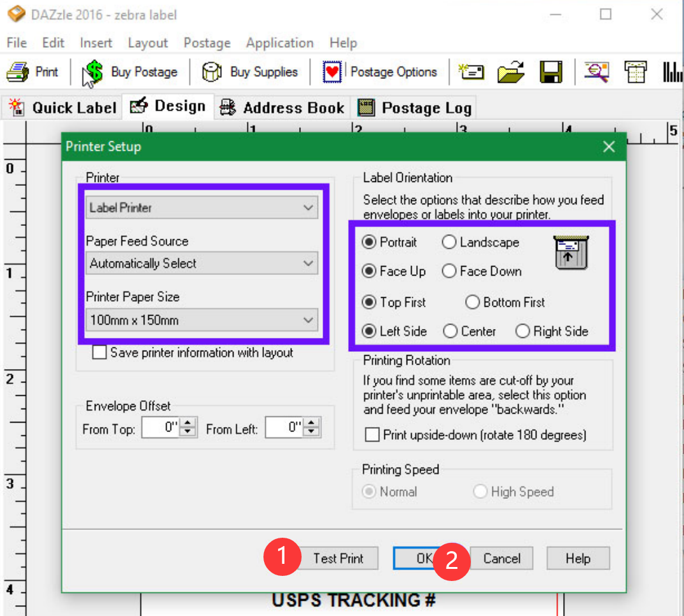The image size is (684, 616).
Task: Click the Cancel button
Action: point(501,559)
